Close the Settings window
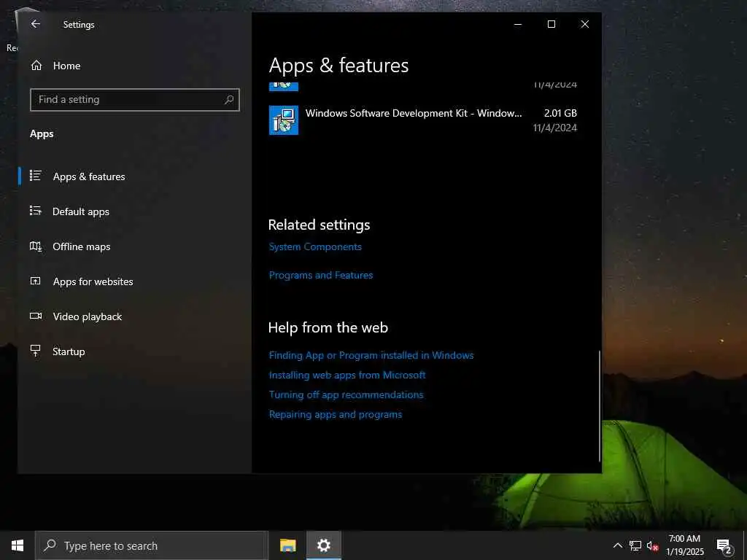 [x=585, y=24]
